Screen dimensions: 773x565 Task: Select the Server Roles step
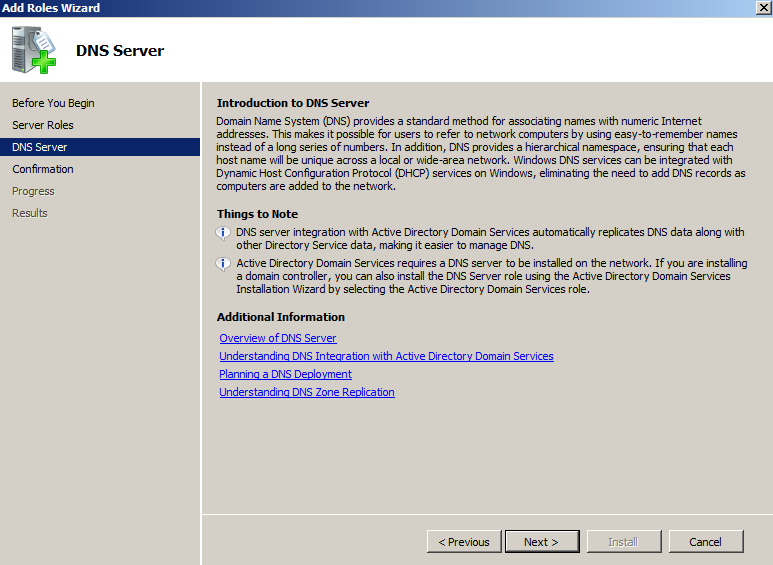(x=43, y=125)
